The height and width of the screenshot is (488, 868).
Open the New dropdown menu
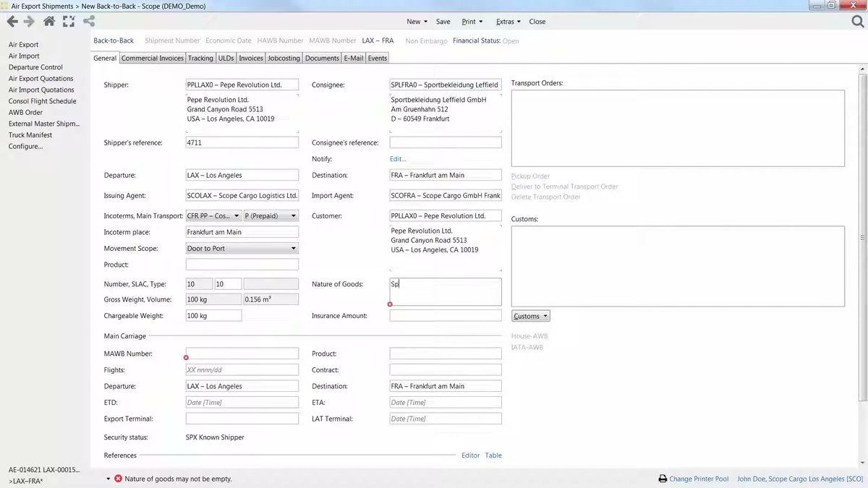417,22
